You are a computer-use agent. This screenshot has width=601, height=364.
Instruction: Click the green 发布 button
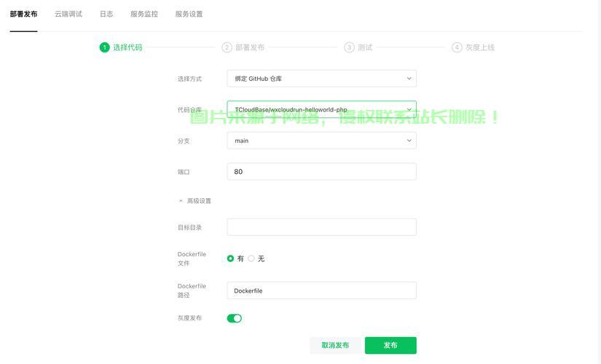coord(390,345)
